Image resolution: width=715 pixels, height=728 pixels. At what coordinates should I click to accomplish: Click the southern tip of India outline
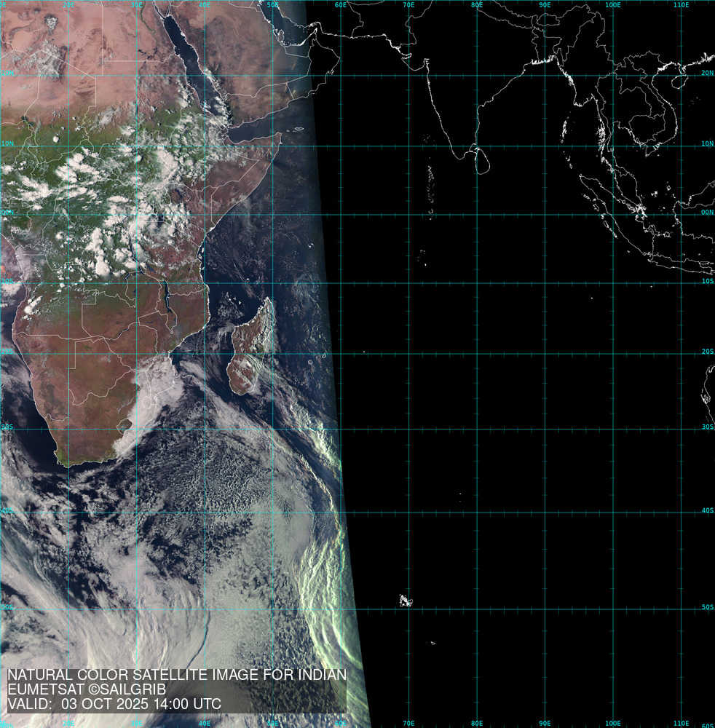457,155
